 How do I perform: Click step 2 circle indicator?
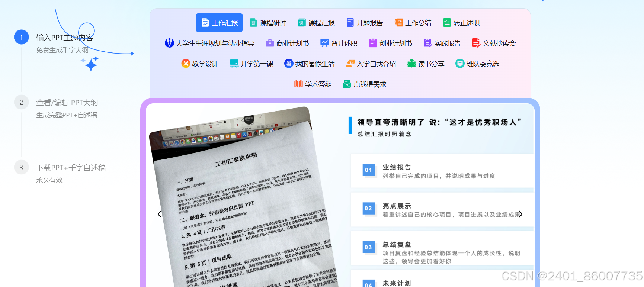tap(21, 102)
